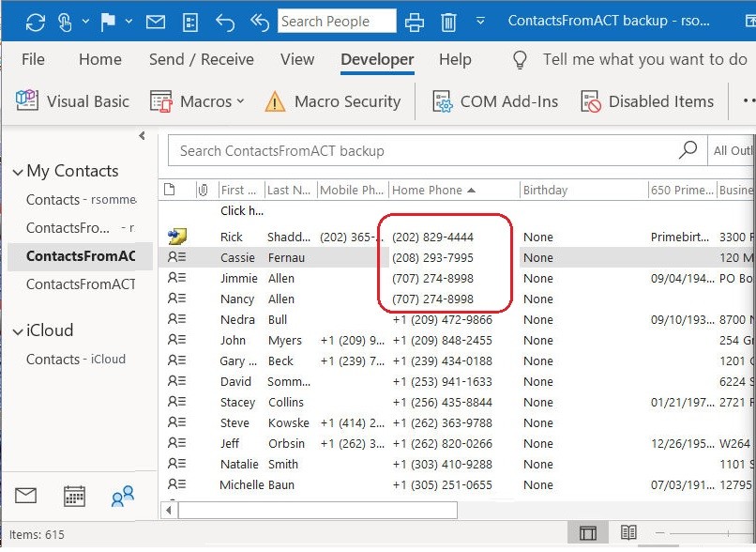
Task: Sort by the icon column header
Action: [169, 190]
